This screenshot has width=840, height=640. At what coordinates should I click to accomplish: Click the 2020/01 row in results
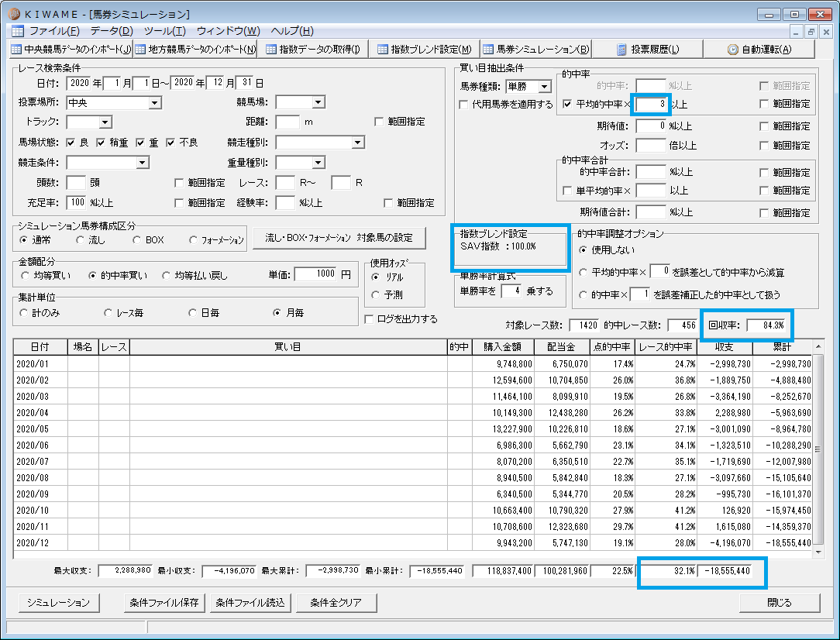(x=412, y=364)
